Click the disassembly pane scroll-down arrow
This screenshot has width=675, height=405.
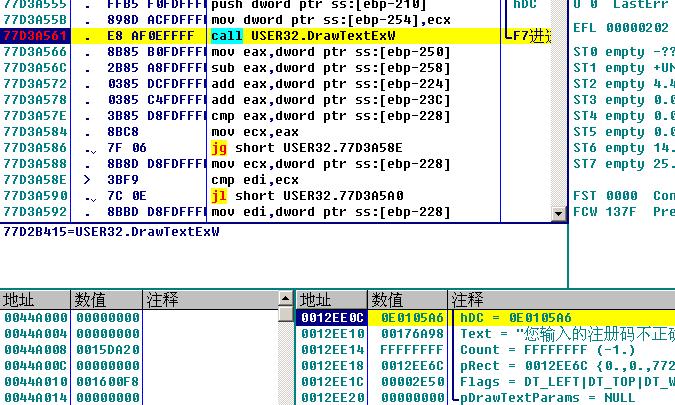[558, 213]
